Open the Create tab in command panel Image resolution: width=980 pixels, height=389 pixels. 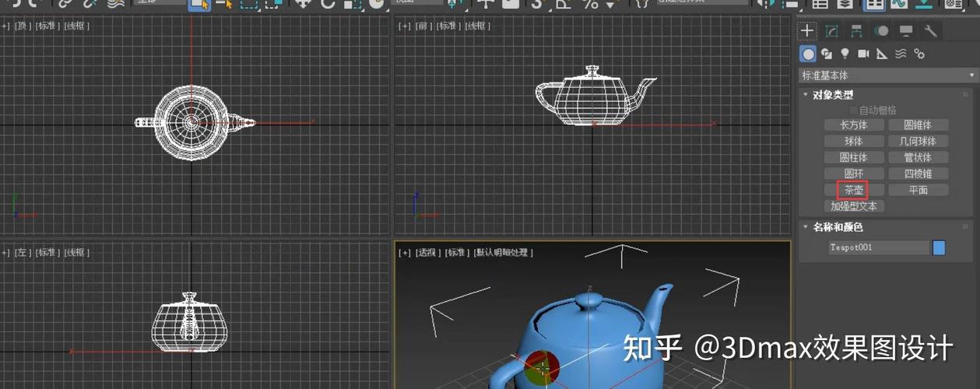(x=807, y=31)
